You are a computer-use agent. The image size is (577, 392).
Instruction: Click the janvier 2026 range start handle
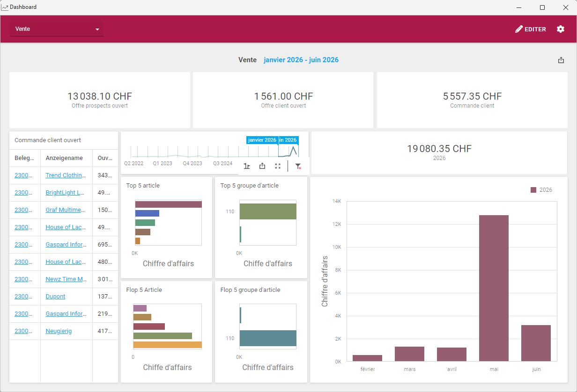262,140
